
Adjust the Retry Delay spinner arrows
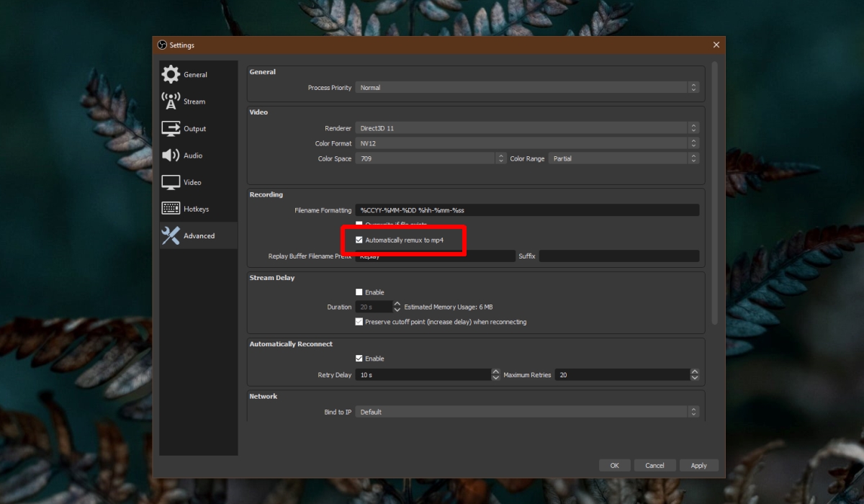click(495, 375)
